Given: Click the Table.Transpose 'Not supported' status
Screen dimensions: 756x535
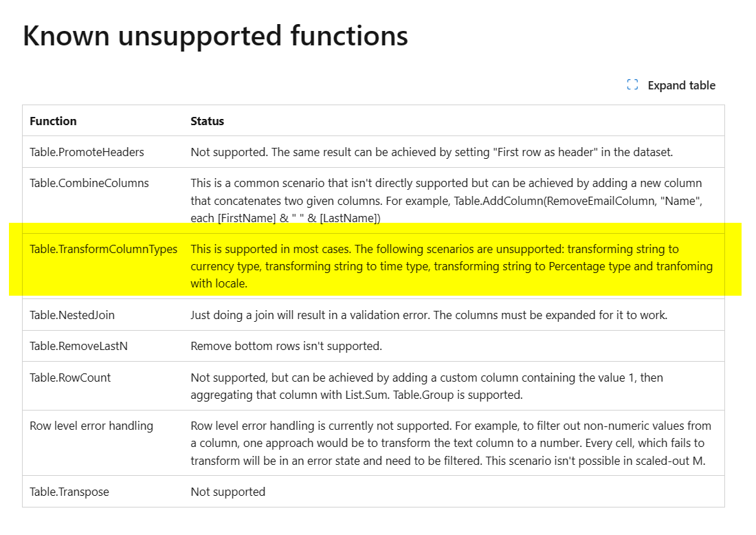Looking at the screenshot, I should coord(228,492).
